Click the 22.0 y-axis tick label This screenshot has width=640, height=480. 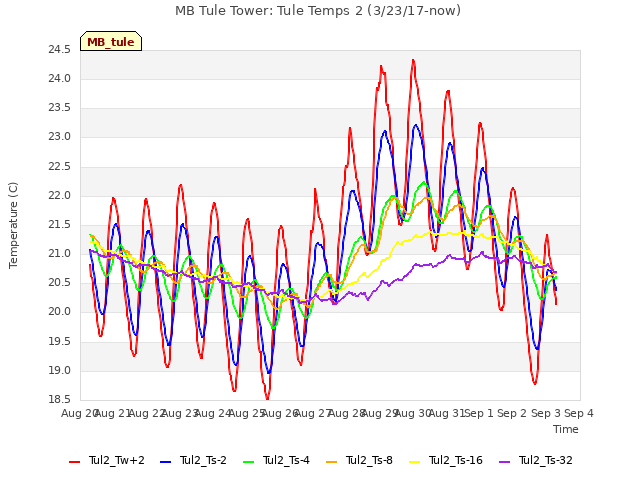click(x=60, y=196)
